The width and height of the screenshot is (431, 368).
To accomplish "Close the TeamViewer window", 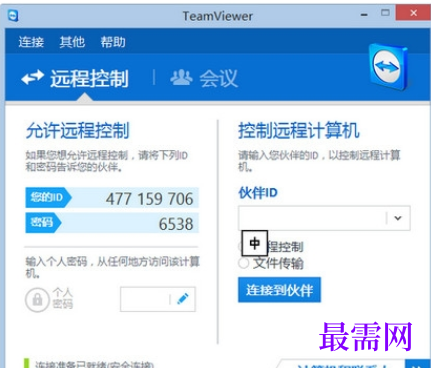I will coord(413,13).
